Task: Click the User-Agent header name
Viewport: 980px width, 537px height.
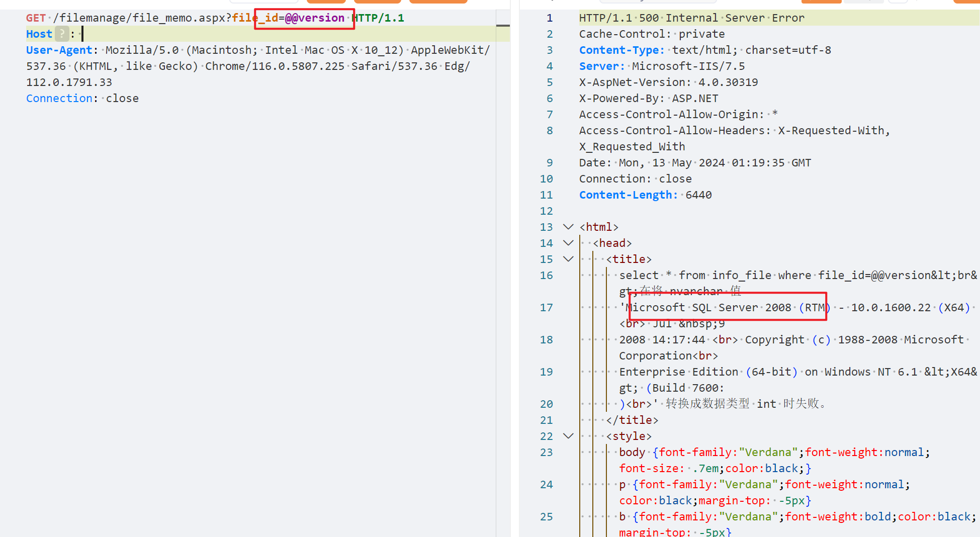Action: pyautogui.click(x=59, y=50)
